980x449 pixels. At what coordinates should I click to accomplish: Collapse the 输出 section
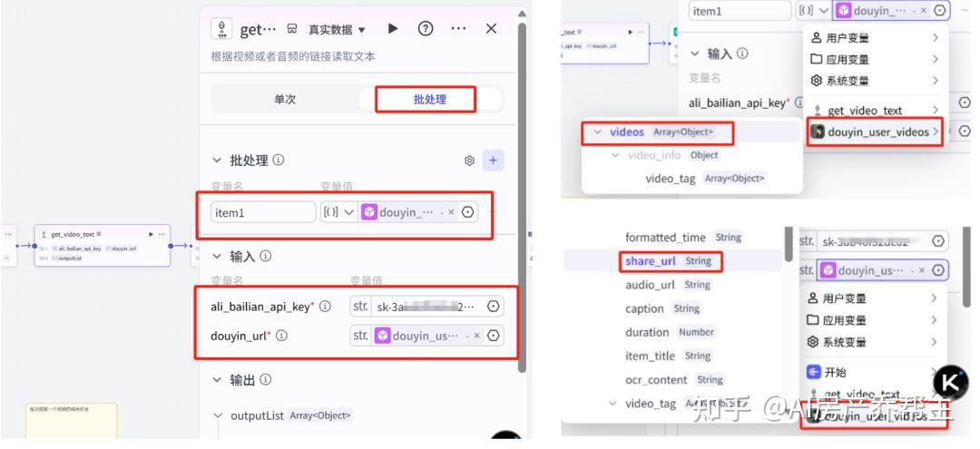coord(217,380)
